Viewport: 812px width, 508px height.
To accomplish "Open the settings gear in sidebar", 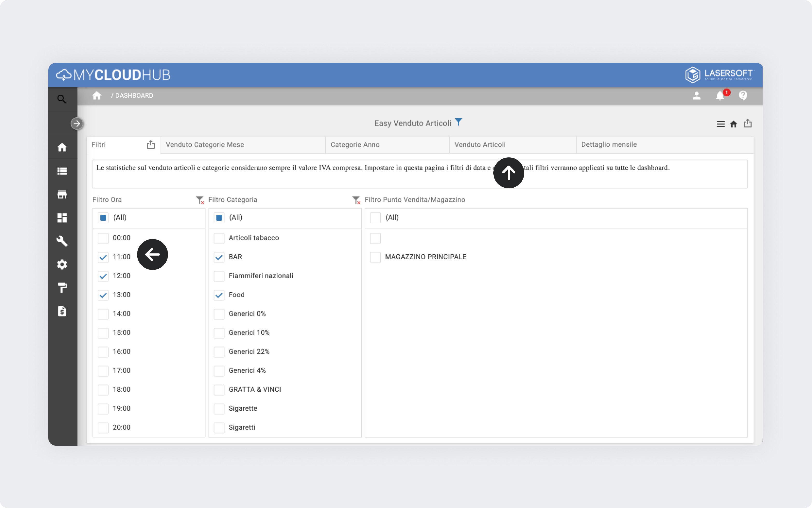I will (x=62, y=265).
